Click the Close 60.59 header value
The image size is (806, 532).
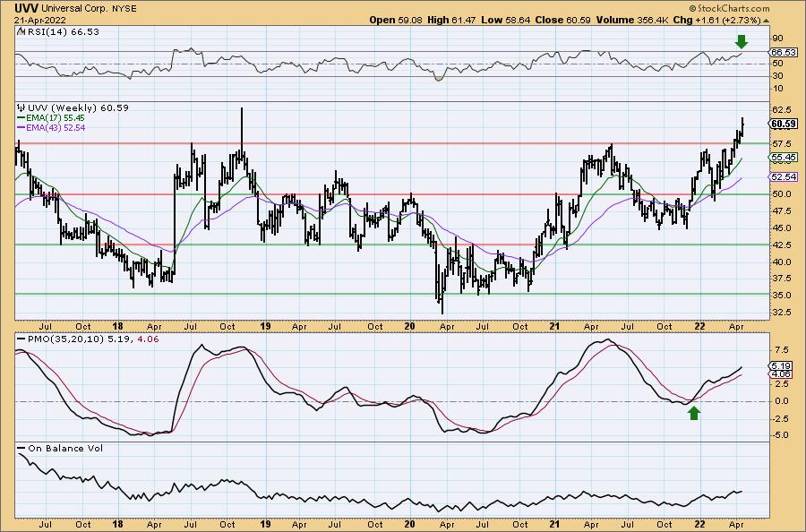[x=562, y=20]
